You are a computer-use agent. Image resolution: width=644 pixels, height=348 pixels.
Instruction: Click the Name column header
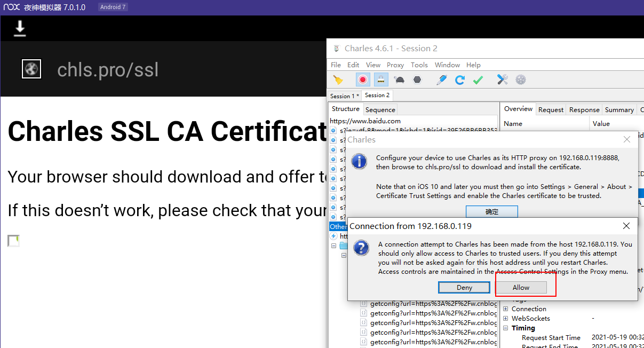pyautogui.click(x=513, y=123)
